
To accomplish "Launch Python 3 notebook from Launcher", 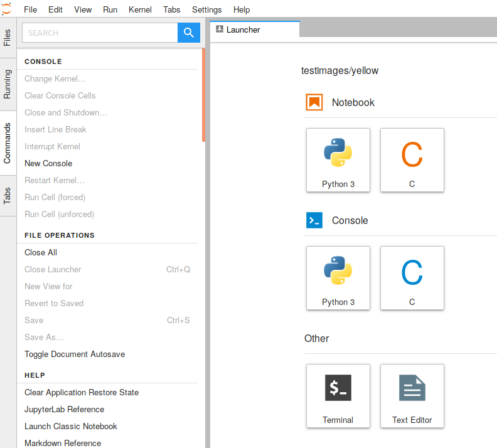I will (338, 159).
